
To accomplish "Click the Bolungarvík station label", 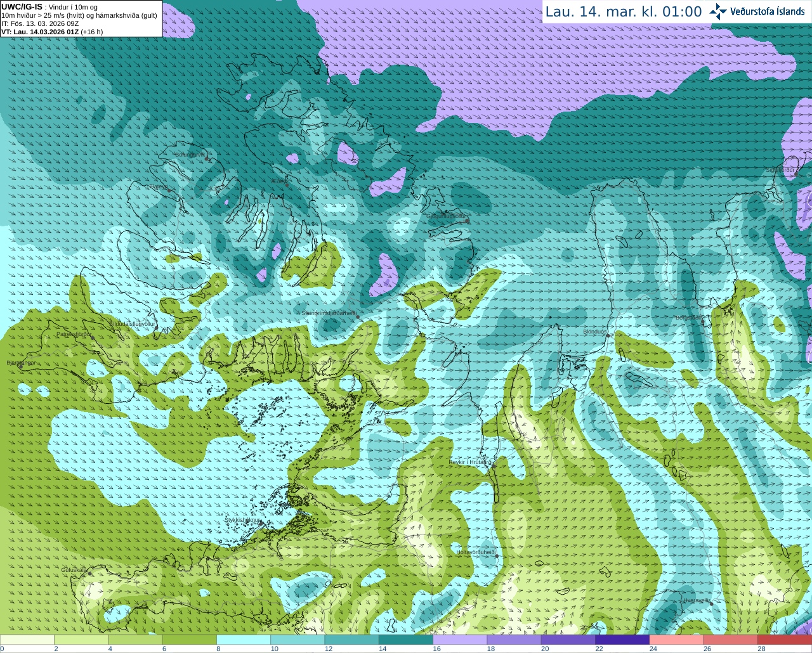I will [x=190, y=154].
